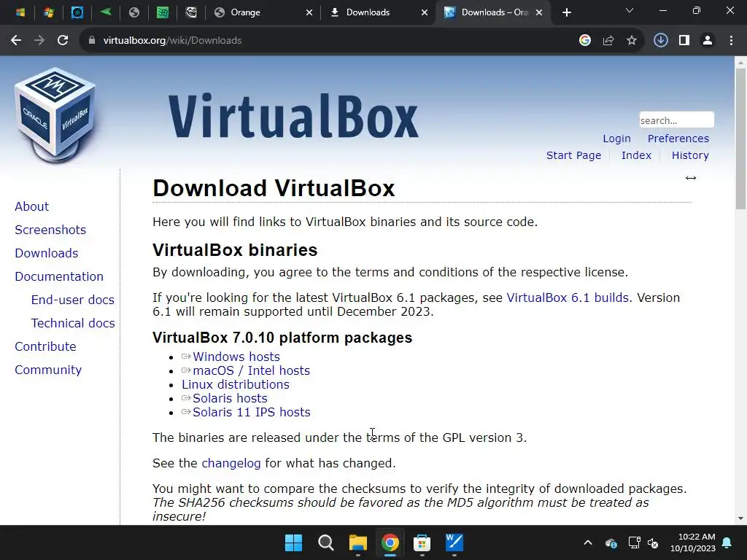
Task: Click the VirtualBox cube logo
Action: click(x=55, y=115)
